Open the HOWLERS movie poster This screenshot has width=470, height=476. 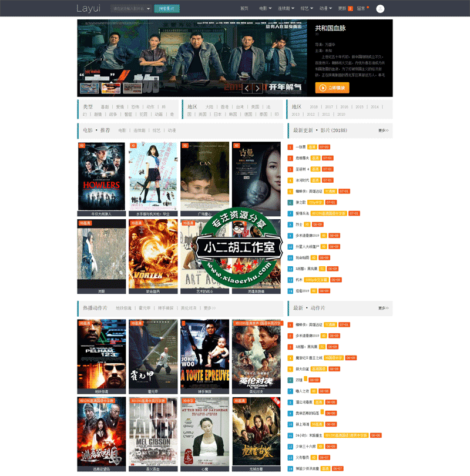click(102, 176)
